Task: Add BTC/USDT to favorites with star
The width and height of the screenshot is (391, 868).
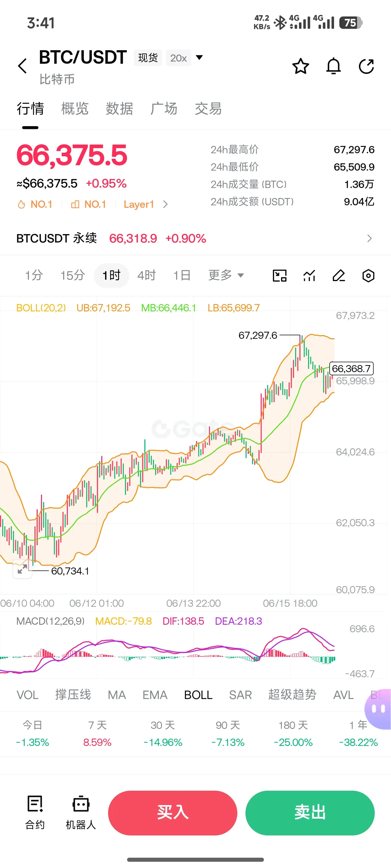Action: (x=300, y=66)
